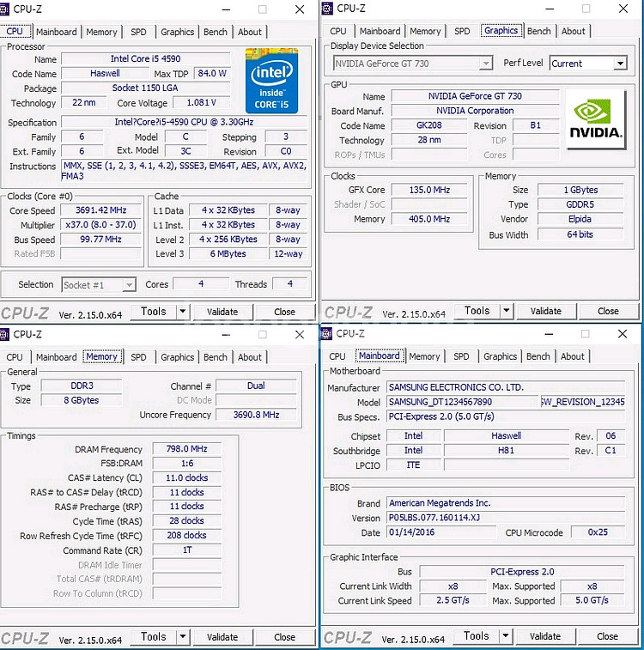644x650 pixels.
Task: Click Current Link Speed 2.5 GT/s
Action: 453,600
